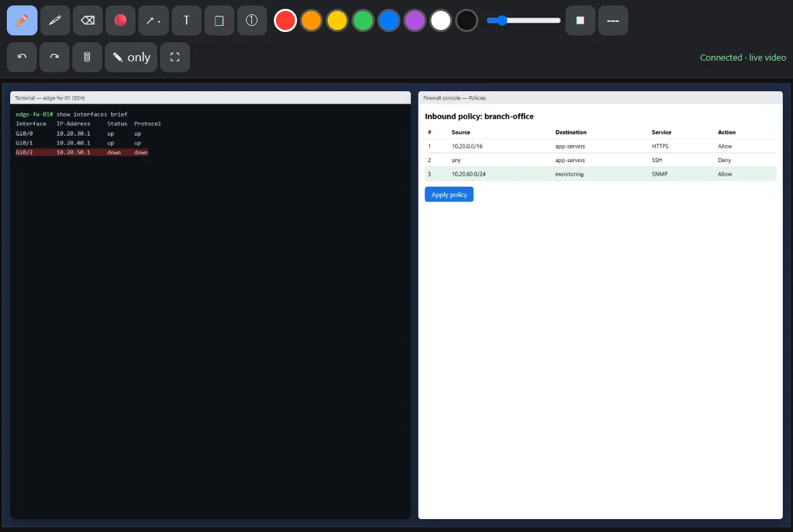Image resolution: width=793 pixels, height=532 pixels.
Task: Click the stroke width slider
Action: (x=523, y=20)
